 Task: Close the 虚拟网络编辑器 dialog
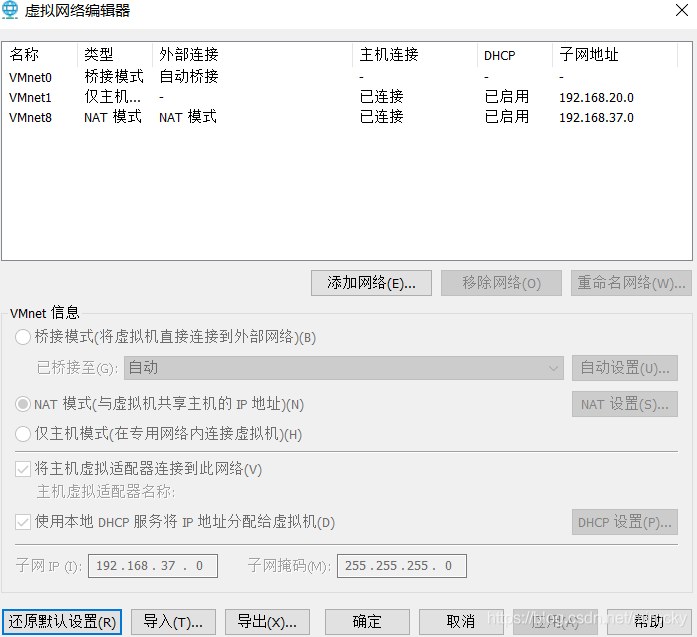tap(681, 10)
